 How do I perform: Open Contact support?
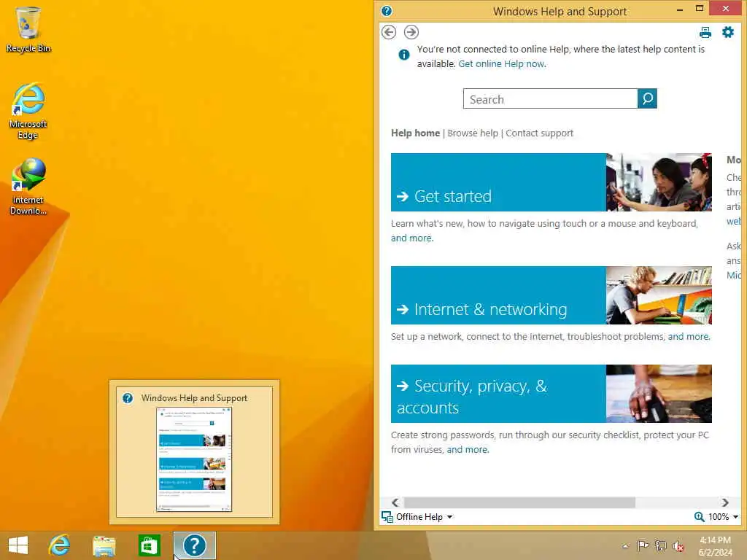point(539,133)
